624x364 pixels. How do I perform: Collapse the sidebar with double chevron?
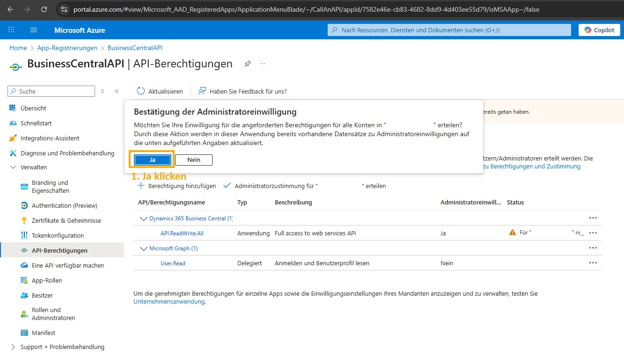[117, 91]
